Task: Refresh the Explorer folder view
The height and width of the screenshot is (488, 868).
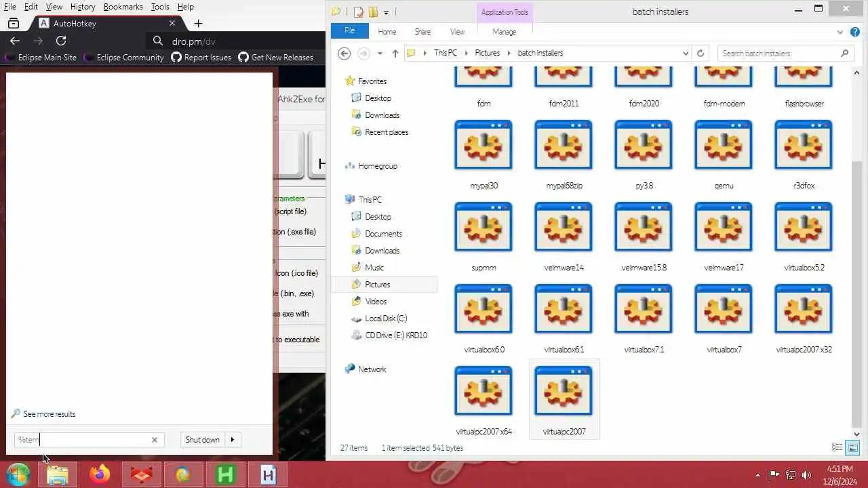Action: click(701, 53)
